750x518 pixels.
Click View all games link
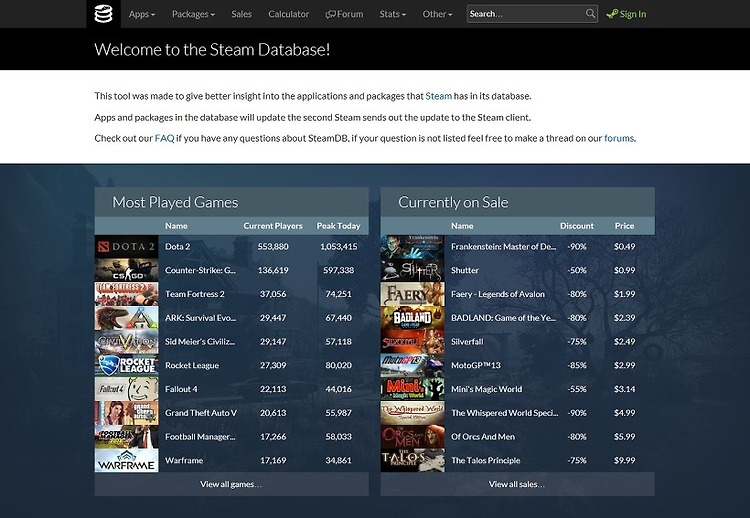[x=231, y=484]
